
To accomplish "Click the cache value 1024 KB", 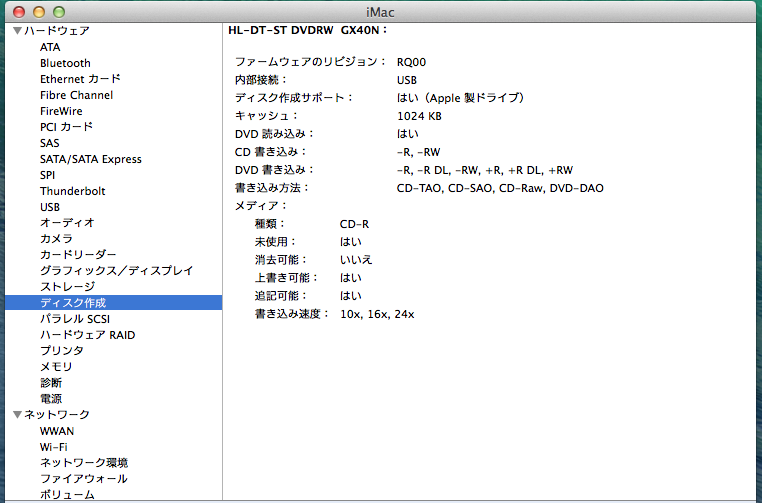I will pos(419,116).
